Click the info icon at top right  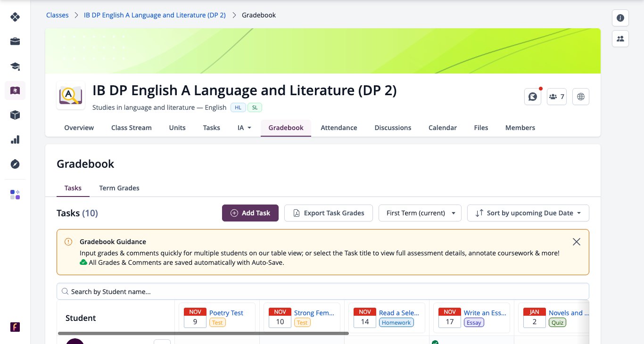[x=620, y=18]
